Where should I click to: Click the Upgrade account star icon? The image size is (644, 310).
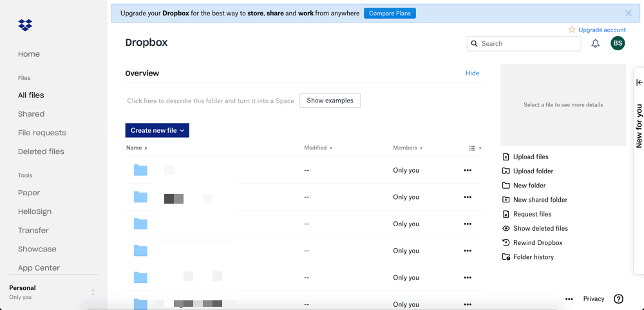coord(572,30)
